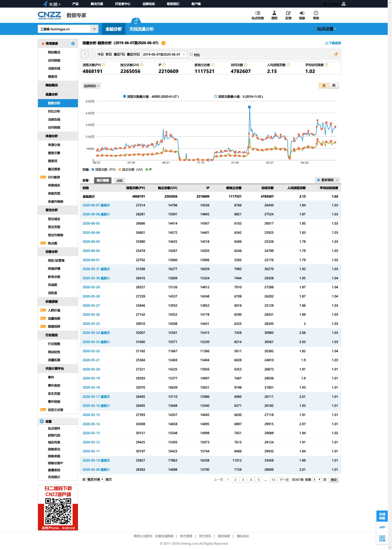Image resolution: width=392 pixels, height=550 pixels.
Task: Open the 更多指标 dropdown
Action: point(327,180)
